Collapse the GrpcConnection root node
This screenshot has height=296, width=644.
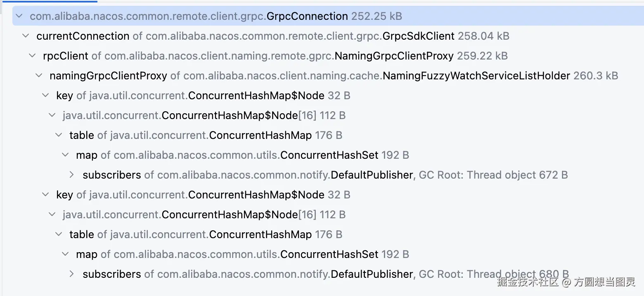coord(19,16)
